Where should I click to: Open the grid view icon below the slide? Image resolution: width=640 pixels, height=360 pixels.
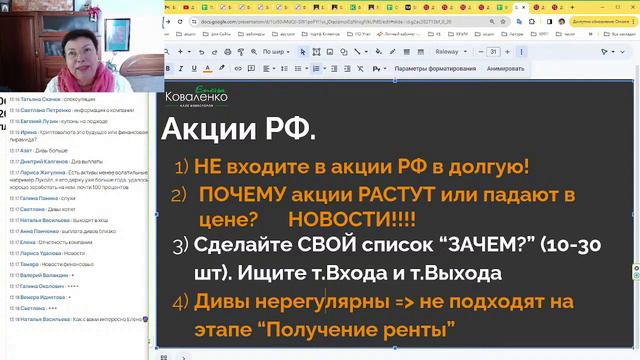[164, 357]
